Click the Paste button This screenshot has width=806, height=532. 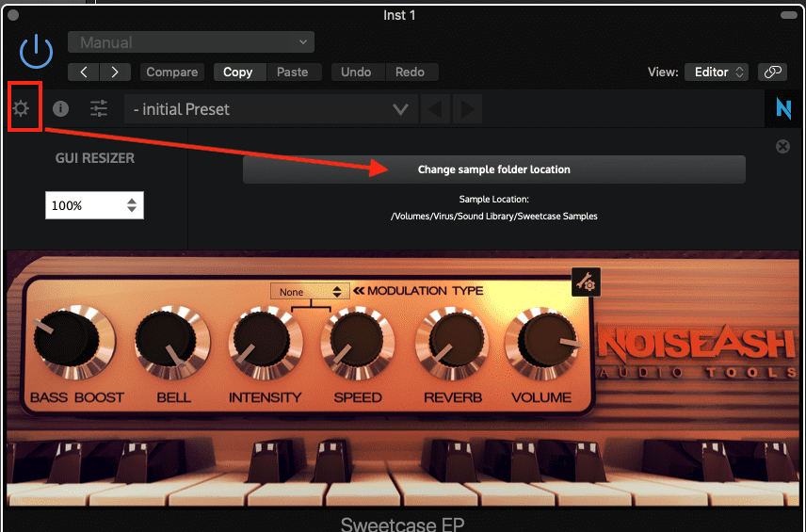click(x=294, y=72)
